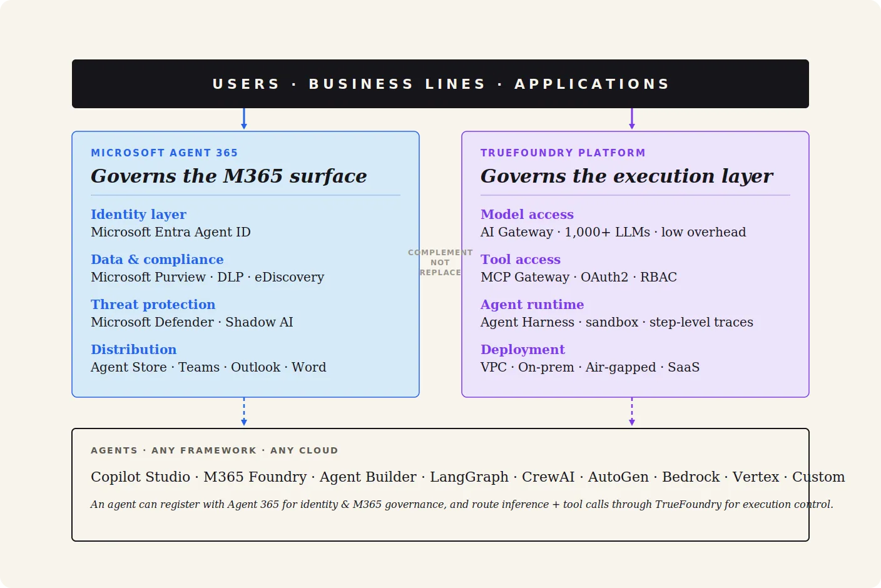
Task: Select the "Model access" subheading
Action: [x=527, y=215]
